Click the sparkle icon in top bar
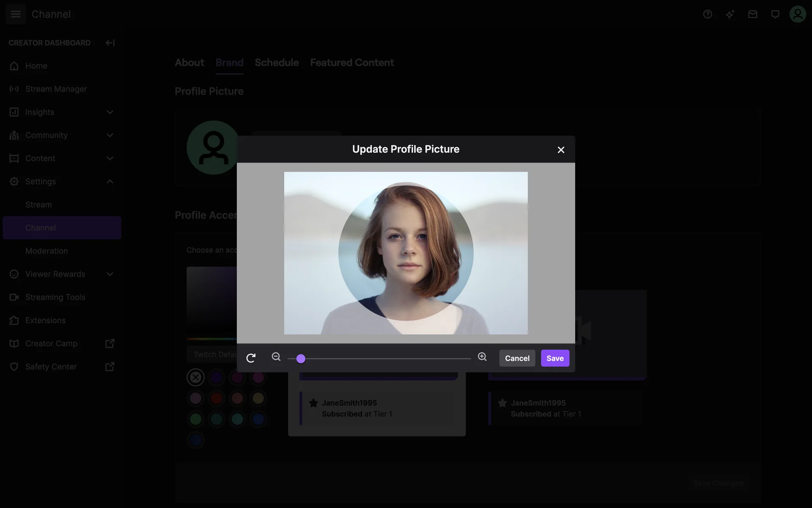The width and height of the screenshot is (812, 508). coord(730,14)
